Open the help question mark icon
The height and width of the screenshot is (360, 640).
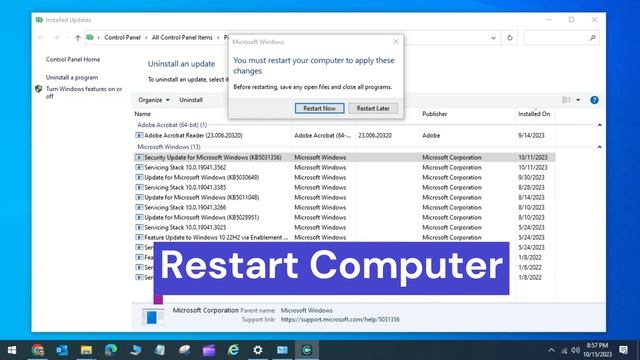(594, 100)
